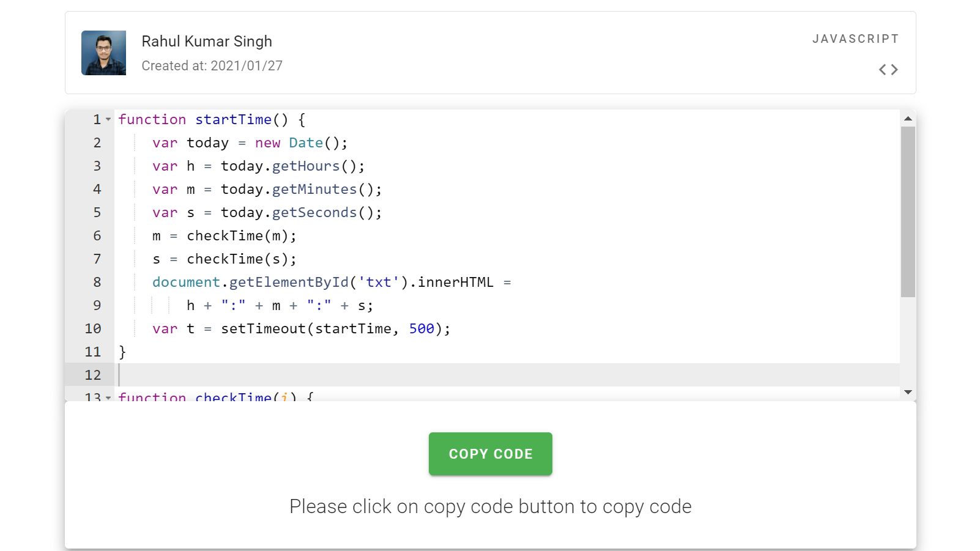Click the 'txt' string in the code
Screen dimensions: 980x551
[x=379, y=282]
